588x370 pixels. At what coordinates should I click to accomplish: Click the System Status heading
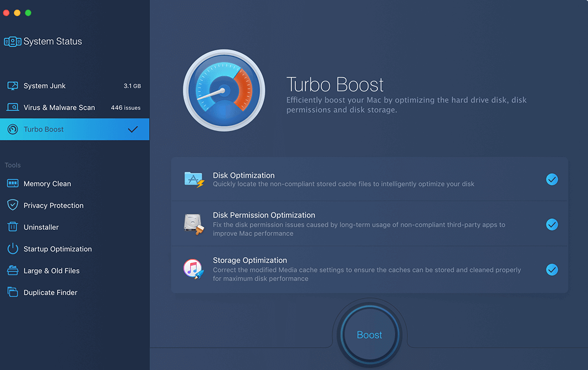(53, 42)
